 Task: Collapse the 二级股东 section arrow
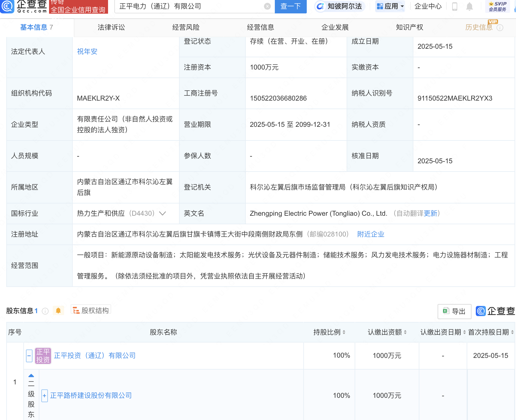pyautogui.click(x=31, y=376)
